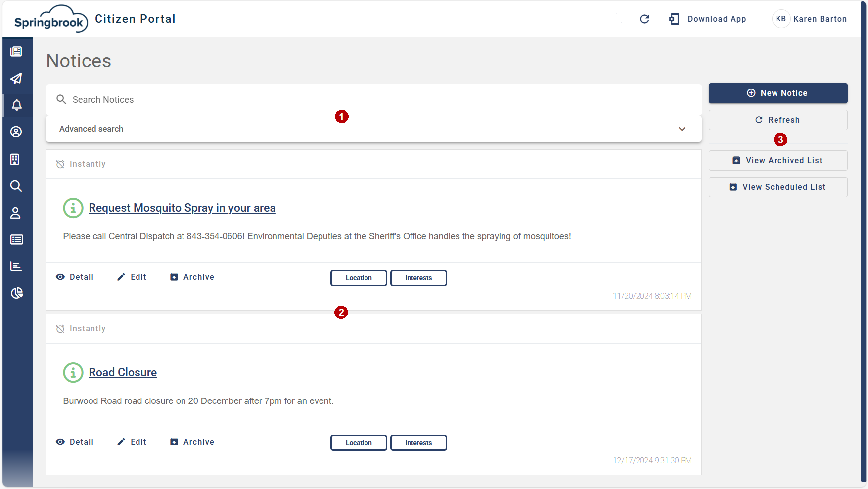Screen dimensions: 868x489
Task: Expand the Advanced search panel
Action: (x=374, y=129)
